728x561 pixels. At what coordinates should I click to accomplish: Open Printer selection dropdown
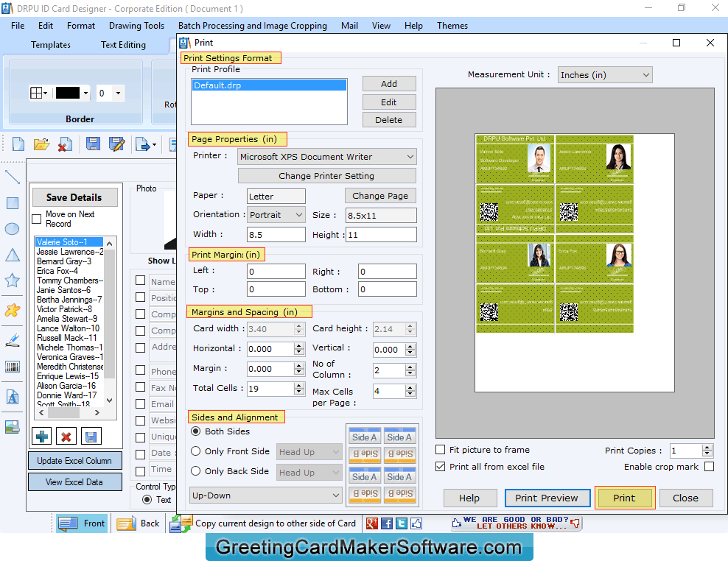pyautogui.click(x=327, y=157)
